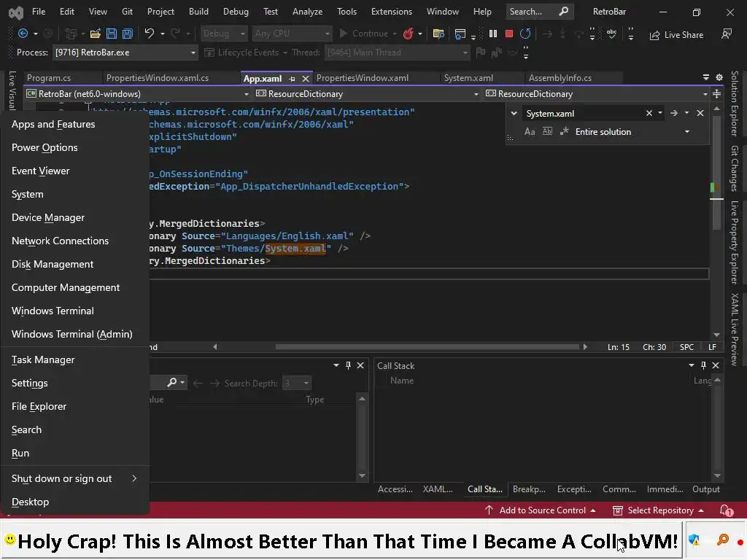Click the abc spell checker icon

click(611, 34)
